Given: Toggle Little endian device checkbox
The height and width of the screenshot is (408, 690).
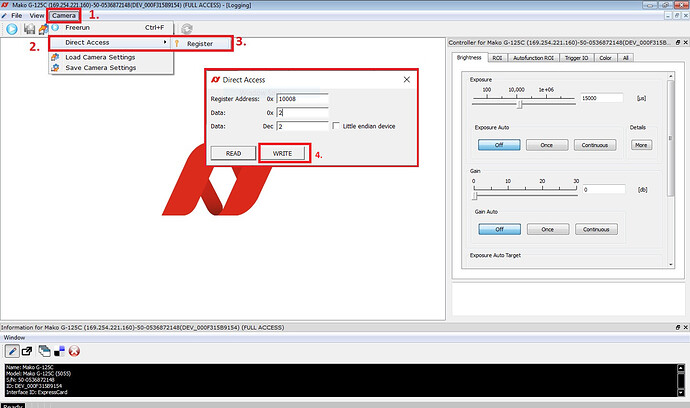Looking at the screenshot, I should [x=336, y=126].
